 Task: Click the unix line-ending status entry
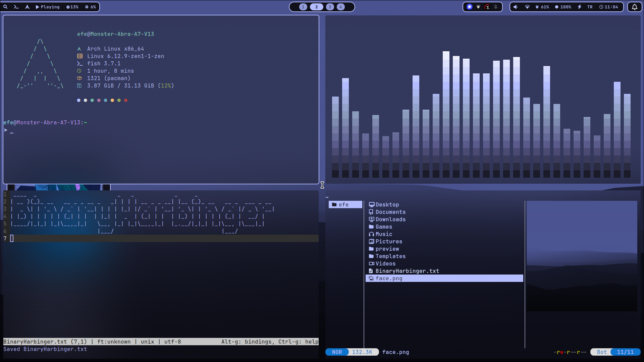(x=148, y=342)
